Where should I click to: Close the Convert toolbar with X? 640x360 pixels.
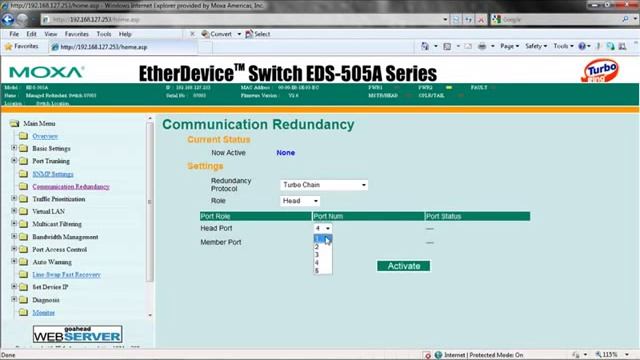point(192,34)
